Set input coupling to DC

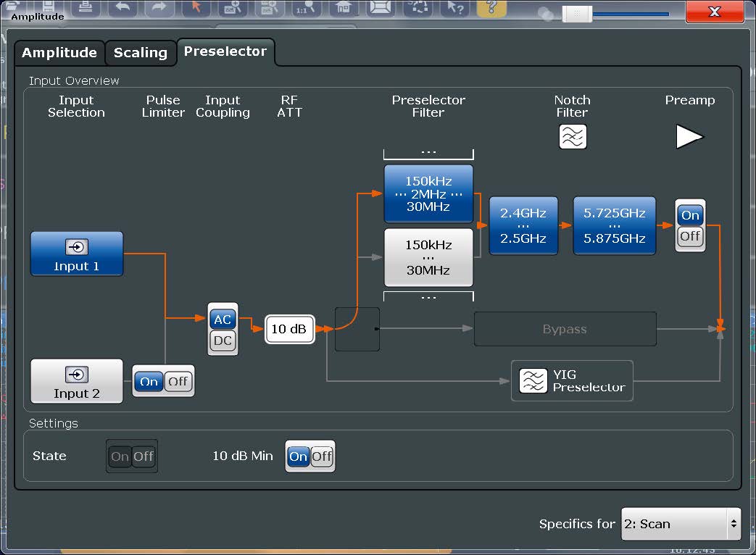[x=223, y=341]
